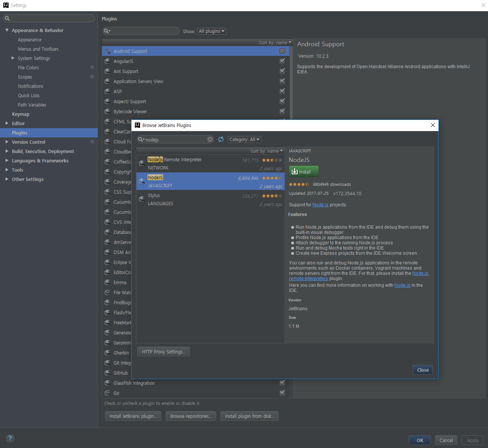Click the plugin icon of the NodeJS JAVASCRIPT row

(142, 181)
